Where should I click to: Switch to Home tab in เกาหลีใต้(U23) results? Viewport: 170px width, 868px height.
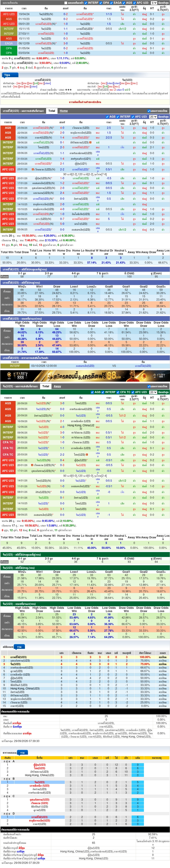tap(64, 111)
